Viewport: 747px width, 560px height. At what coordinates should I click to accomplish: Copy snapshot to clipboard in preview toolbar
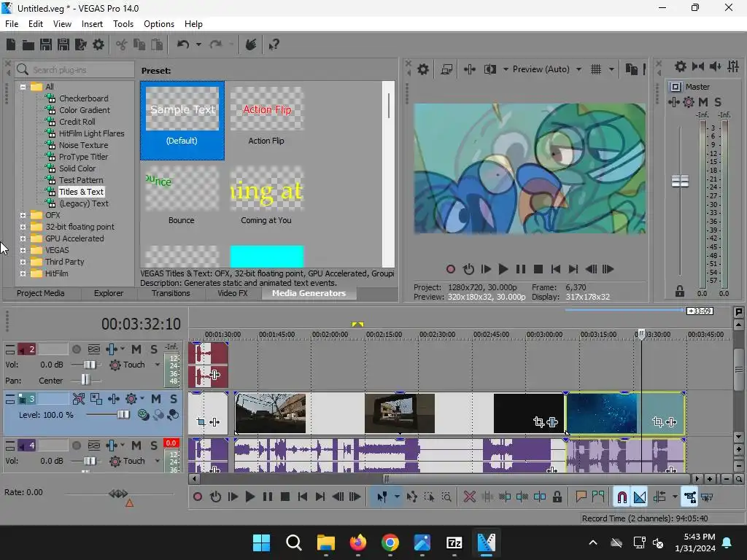point(631,69)
